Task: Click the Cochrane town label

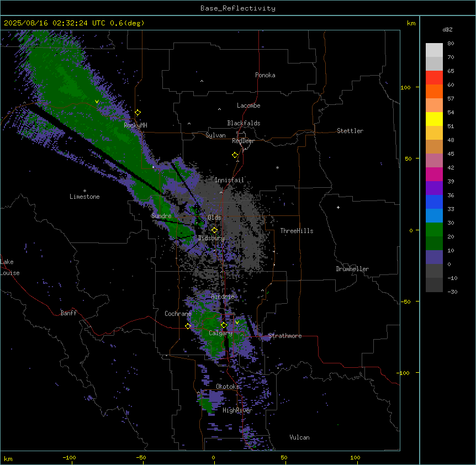Action: coord(178,314)
